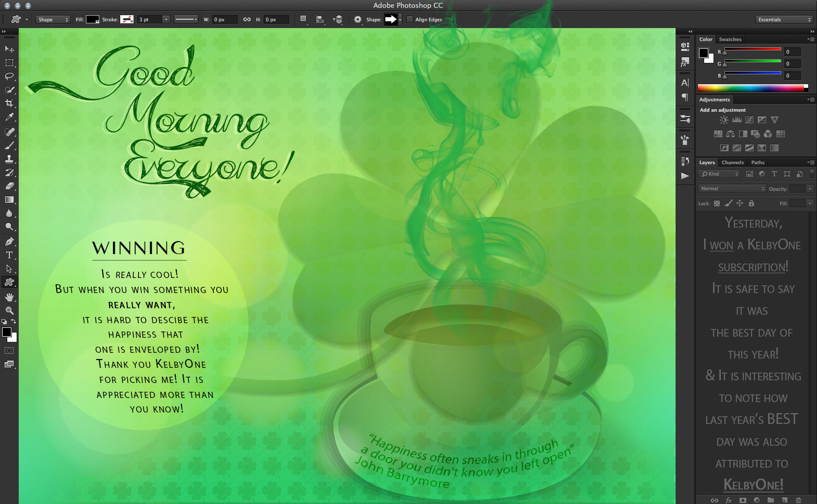817x504 pixels.
Task: Select the Quick Selection tool
Action: [x=9, y=90]
